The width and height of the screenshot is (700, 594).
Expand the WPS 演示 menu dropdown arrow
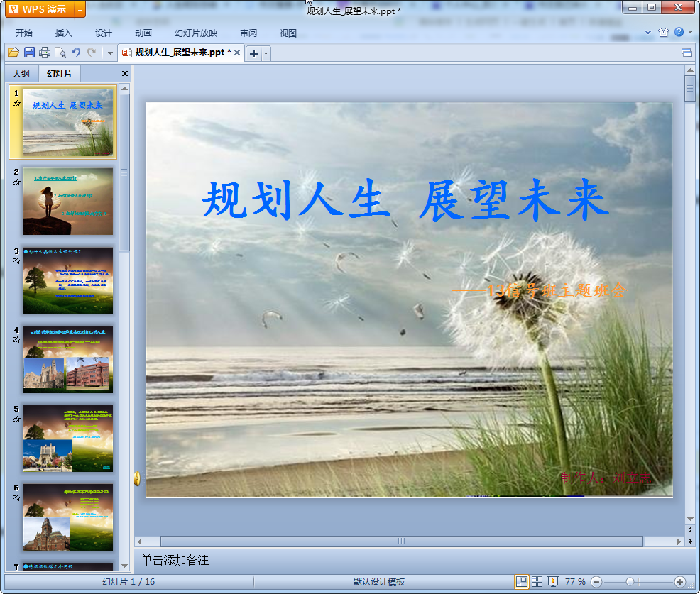coord(80,9)
